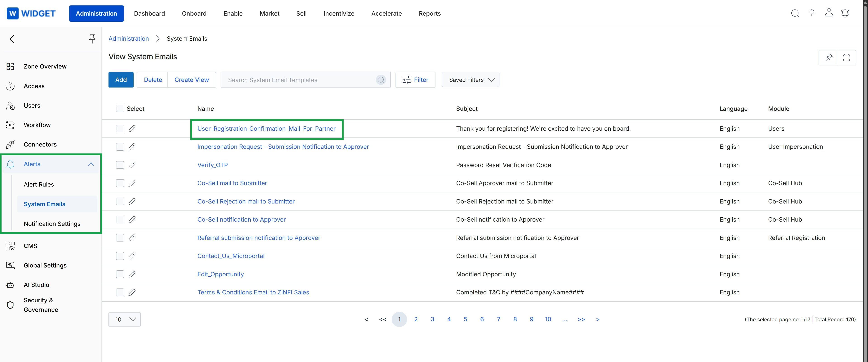Image resolution: width=868 pixels, height=362 pixels.
Task: Edit Terms & Conditions Email via pencil icon
Action: pos(132,292)
